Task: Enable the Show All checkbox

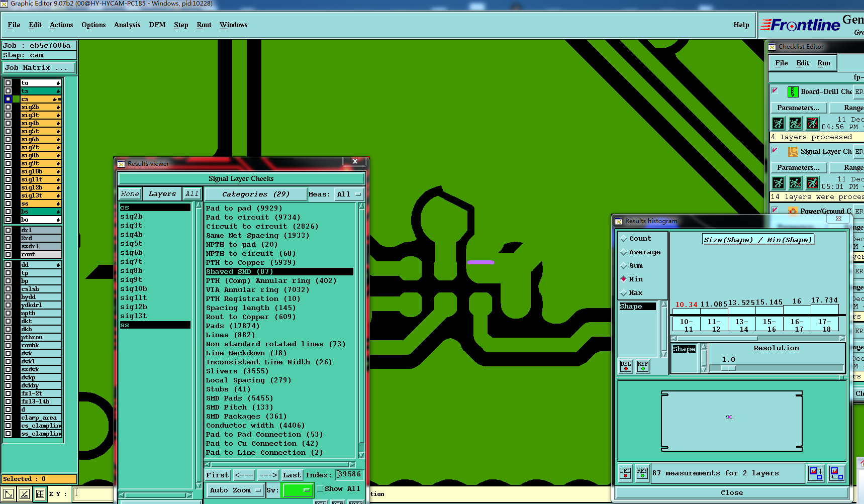Action: pos(320,488)
